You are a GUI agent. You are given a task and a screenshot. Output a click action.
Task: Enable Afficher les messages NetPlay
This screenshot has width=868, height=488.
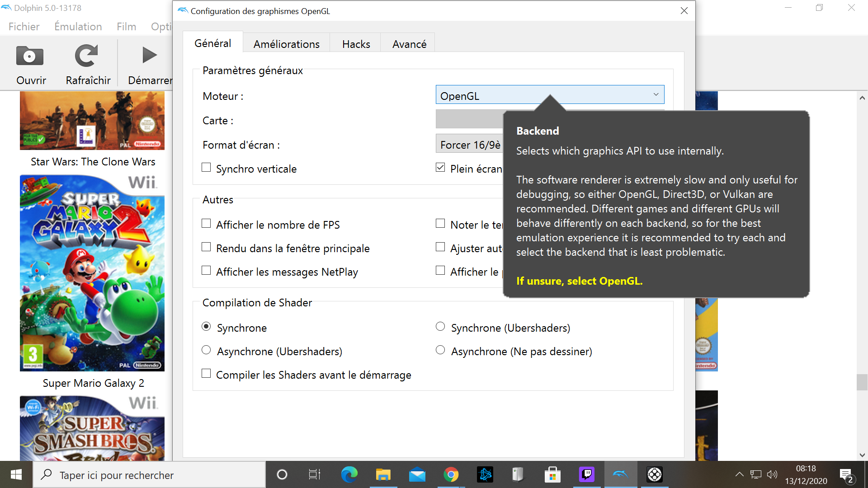pyautogui.click(x=206, y=271)
